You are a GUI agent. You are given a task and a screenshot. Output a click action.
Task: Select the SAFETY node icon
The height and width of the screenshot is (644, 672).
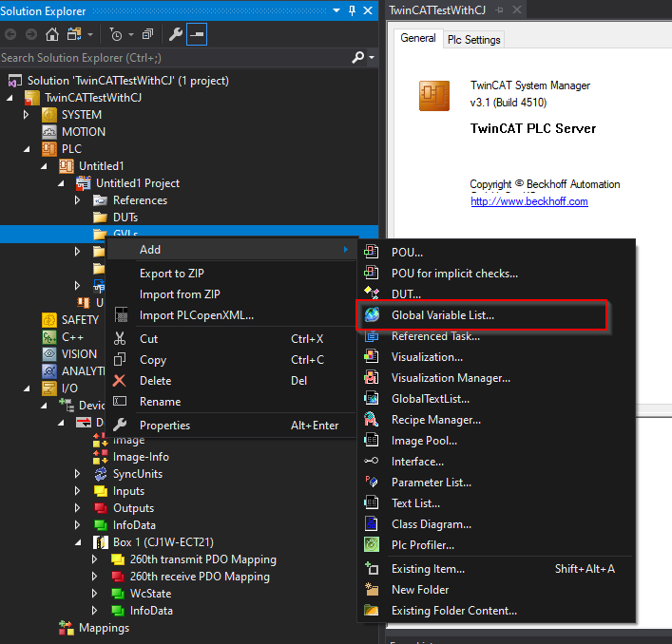[x=49, y=320]
